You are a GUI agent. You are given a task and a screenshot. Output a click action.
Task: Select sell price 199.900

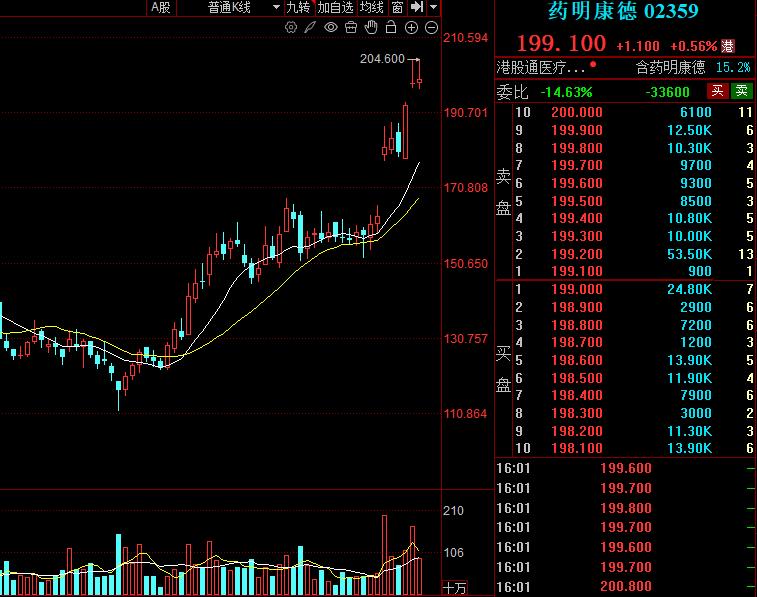(x=577, y=130)
